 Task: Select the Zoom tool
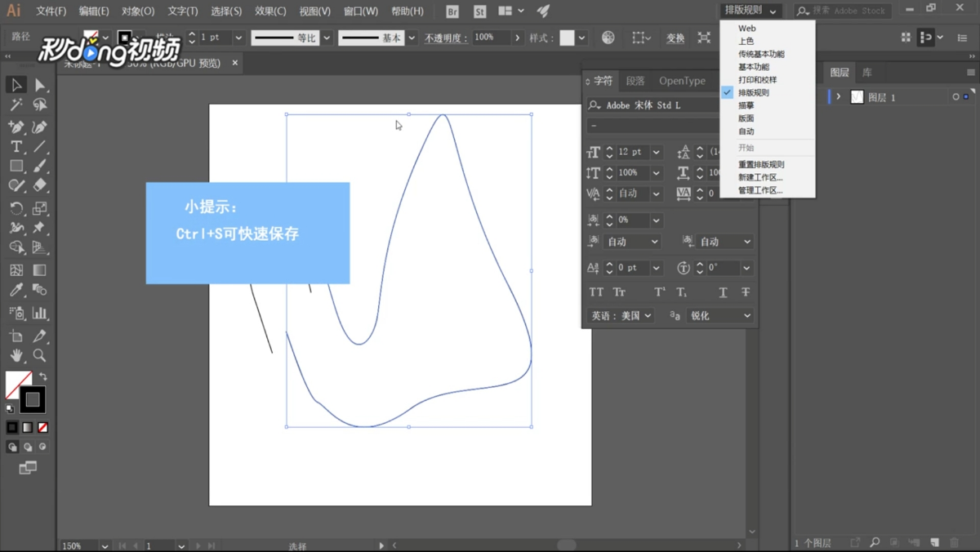(x=40, y=355)
